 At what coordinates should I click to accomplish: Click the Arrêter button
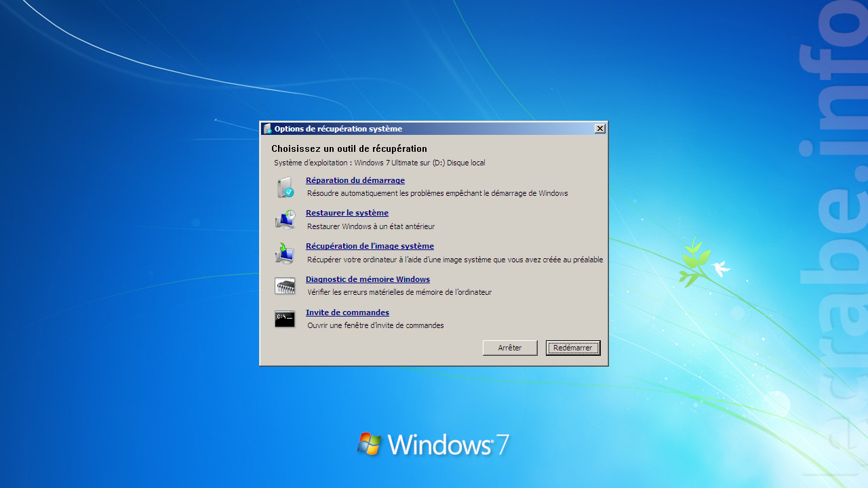[510, 348]
